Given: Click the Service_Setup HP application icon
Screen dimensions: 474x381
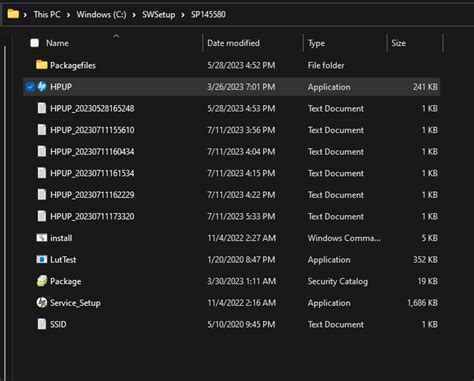Looking at the screenshot, I should pos(42,303).
